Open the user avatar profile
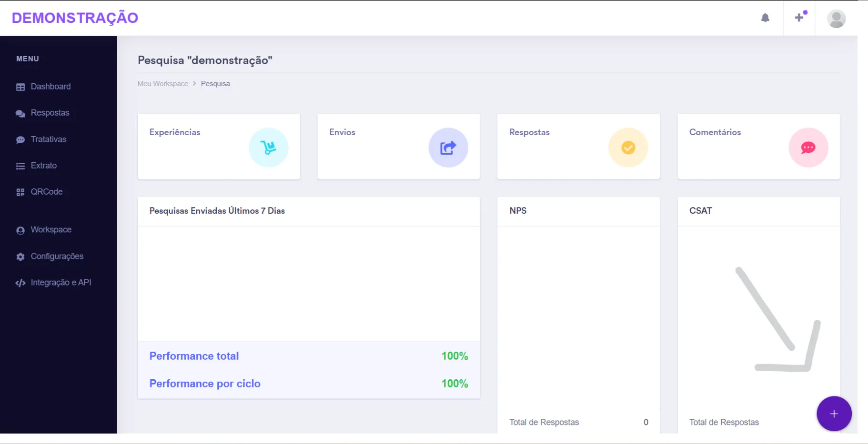The image size is (868, 444). 836,19
